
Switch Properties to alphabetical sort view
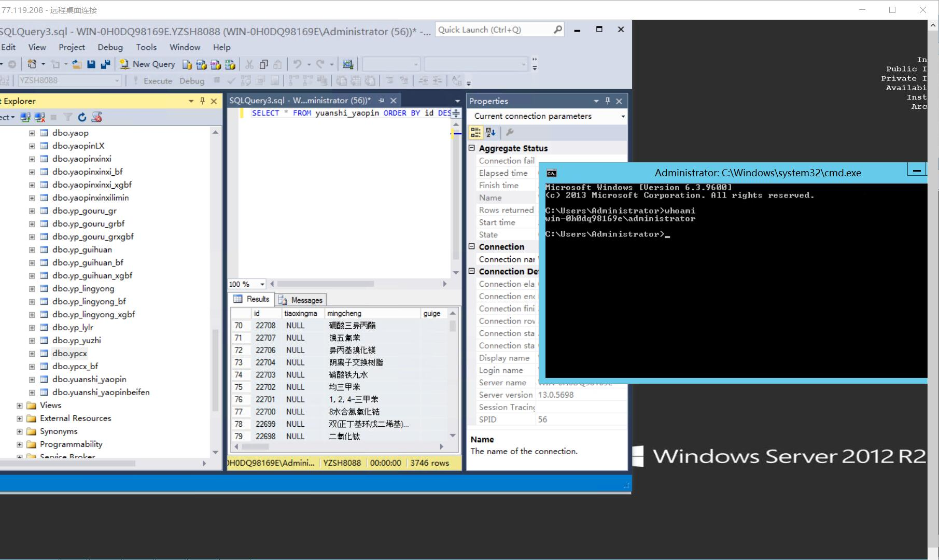(x=490, y=133)
